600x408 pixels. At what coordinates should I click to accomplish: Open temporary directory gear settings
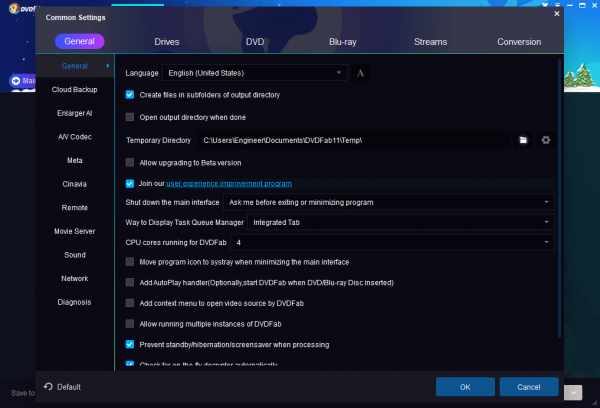546,140
